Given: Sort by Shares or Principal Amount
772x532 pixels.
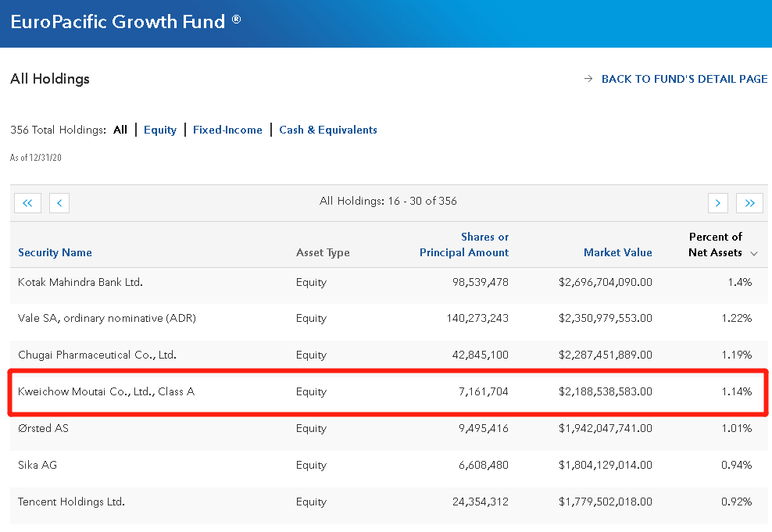Looking at the screenshot, I should pyautogui.click(x=464, y=245).
